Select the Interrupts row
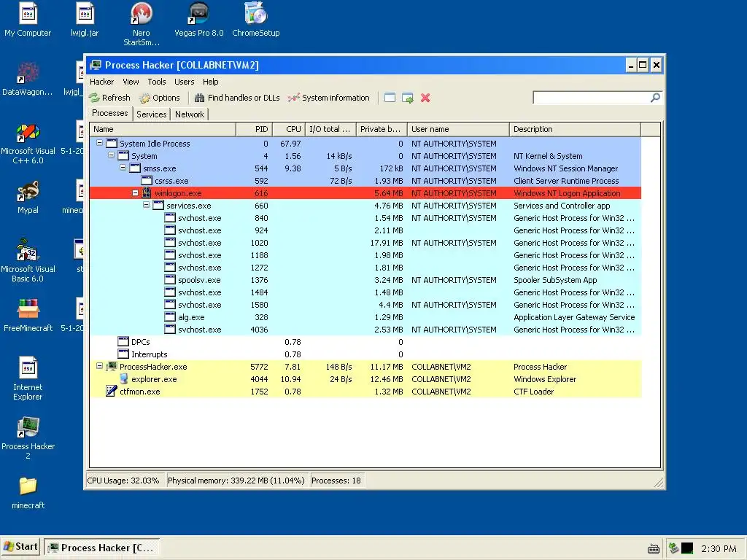 tap(365, 354)
